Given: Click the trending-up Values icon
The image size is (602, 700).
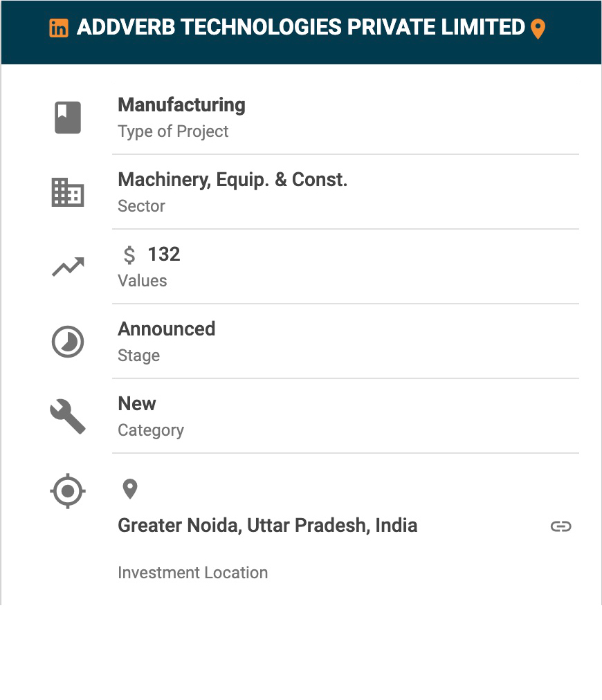Looking at the screenshot, I should coord(68,267).
